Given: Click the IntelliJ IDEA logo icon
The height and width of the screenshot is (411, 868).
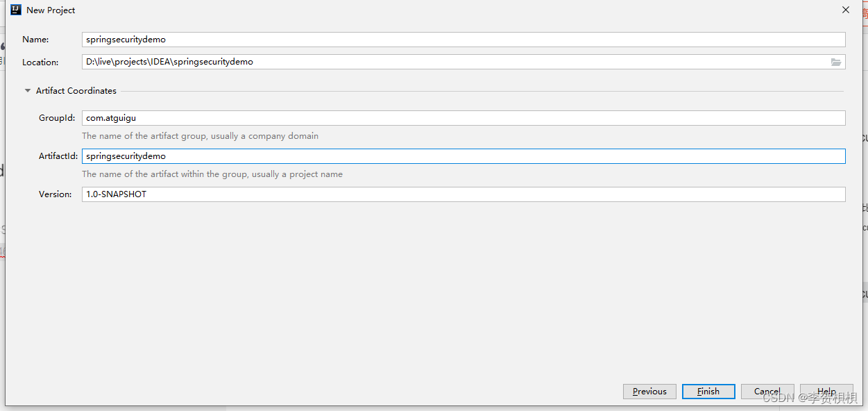Looking at the screenshot, I should [16, 10].
